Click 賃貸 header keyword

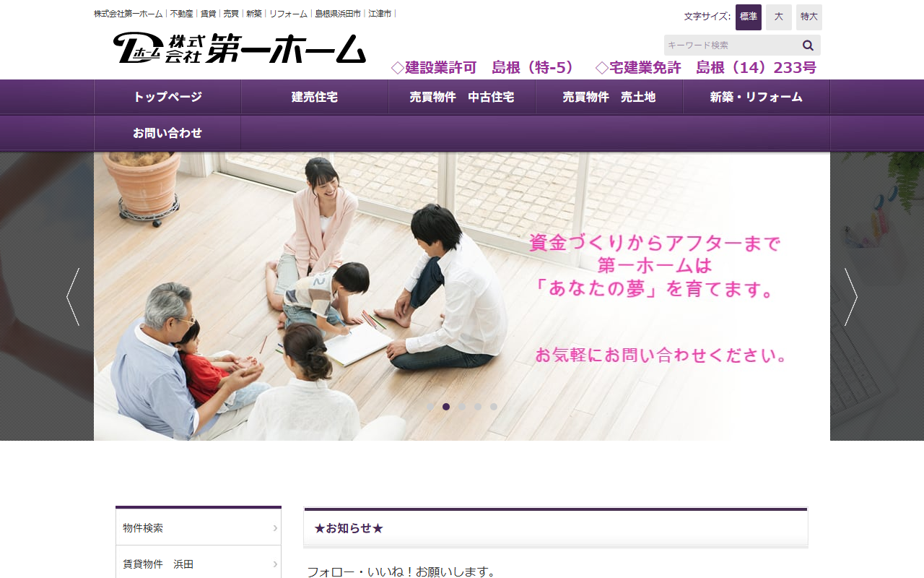click(208, 14)
